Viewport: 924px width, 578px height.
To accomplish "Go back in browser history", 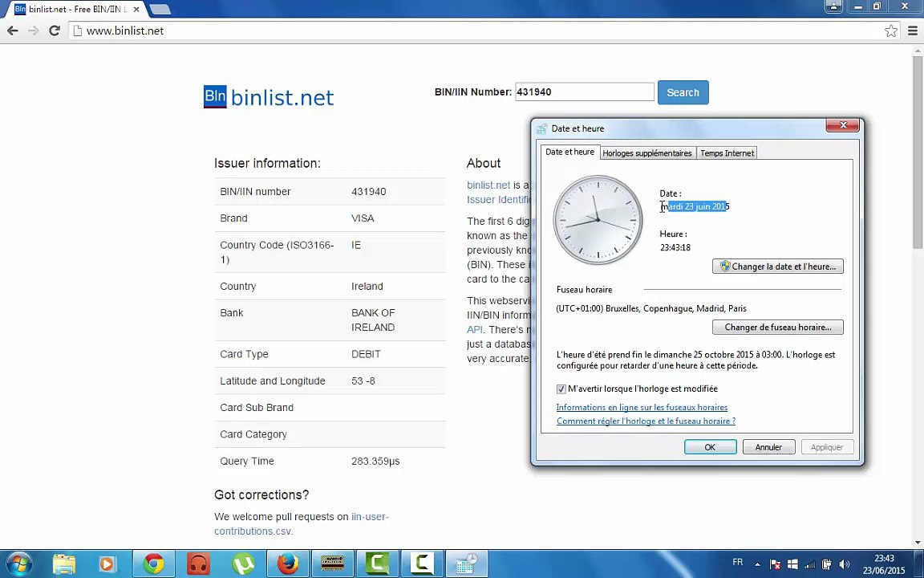I will click(12, 31).
